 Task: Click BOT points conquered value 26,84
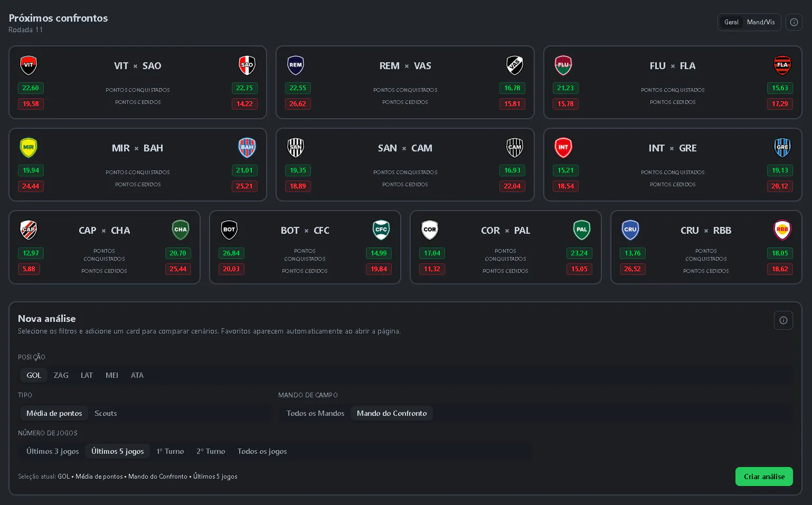pos(231,253)
